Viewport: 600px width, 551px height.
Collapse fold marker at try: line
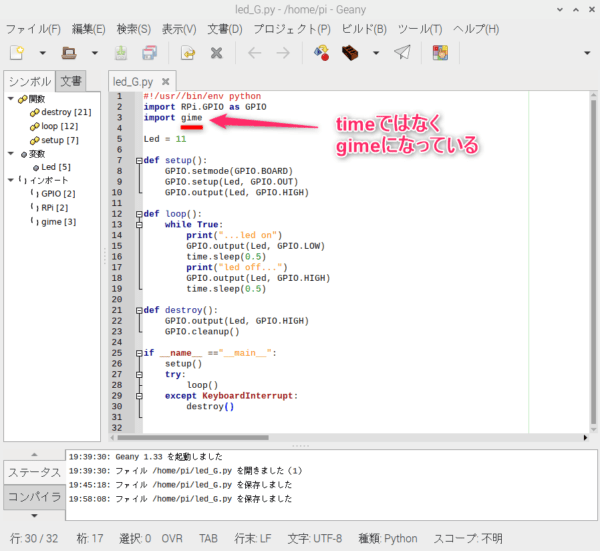[x=139, y=375]
